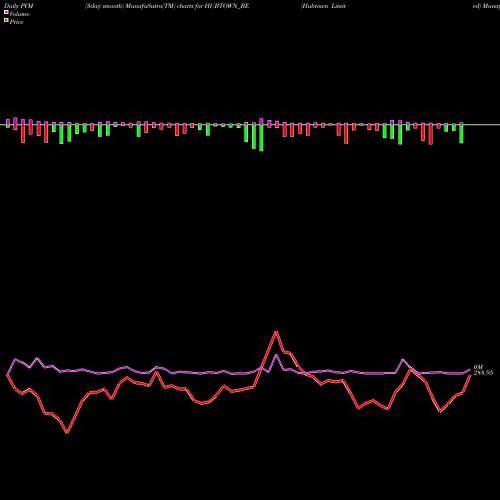The height and width of the screenshot is (500, 500).
Task: Click the magenta Volume legend swatch
Action: (6, 12)
